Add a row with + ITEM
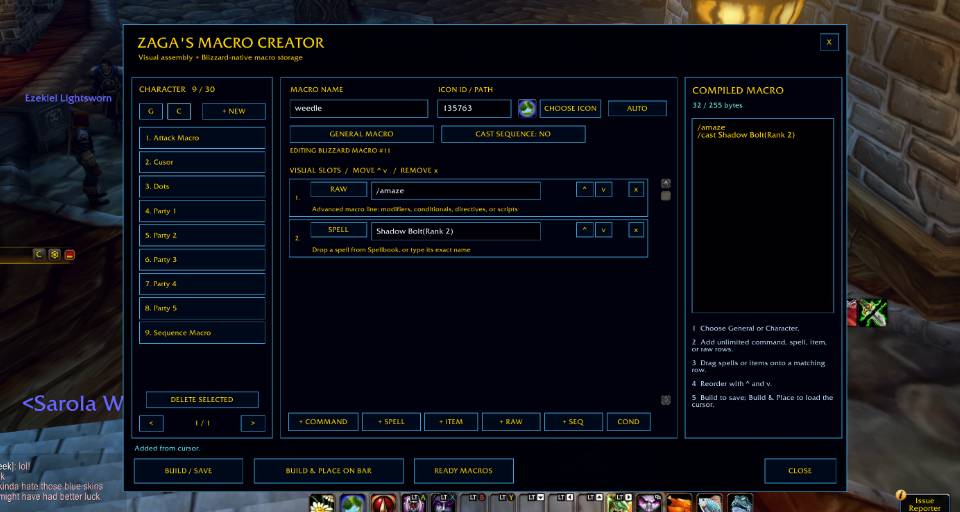The image size is (960, 512). pos(451,422)
